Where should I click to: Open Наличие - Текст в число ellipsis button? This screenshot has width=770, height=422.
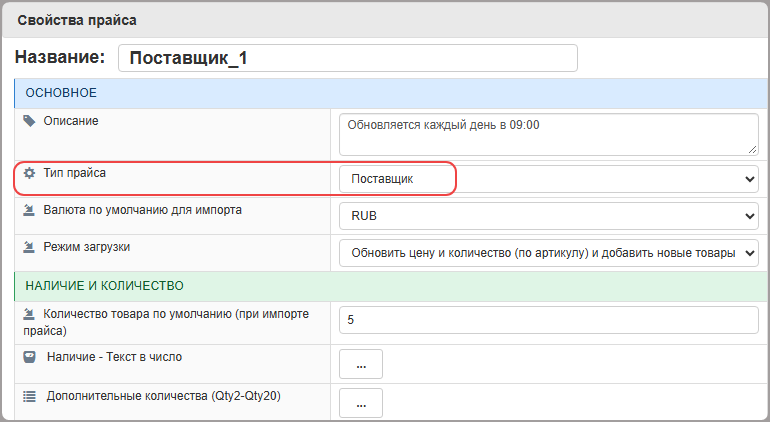point(361,365)
